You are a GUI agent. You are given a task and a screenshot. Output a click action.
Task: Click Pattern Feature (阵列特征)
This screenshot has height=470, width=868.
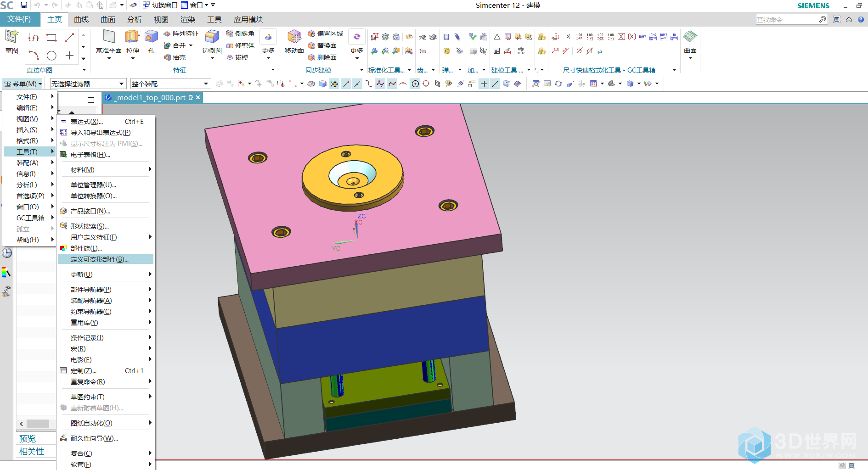[x=181, y=34]
